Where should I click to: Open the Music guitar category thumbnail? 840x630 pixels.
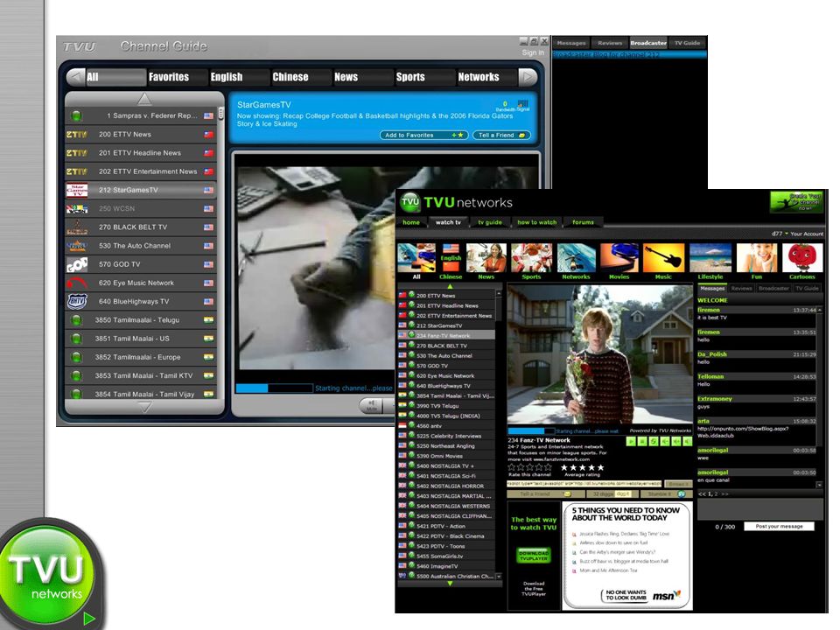click(x=664, y=258)
